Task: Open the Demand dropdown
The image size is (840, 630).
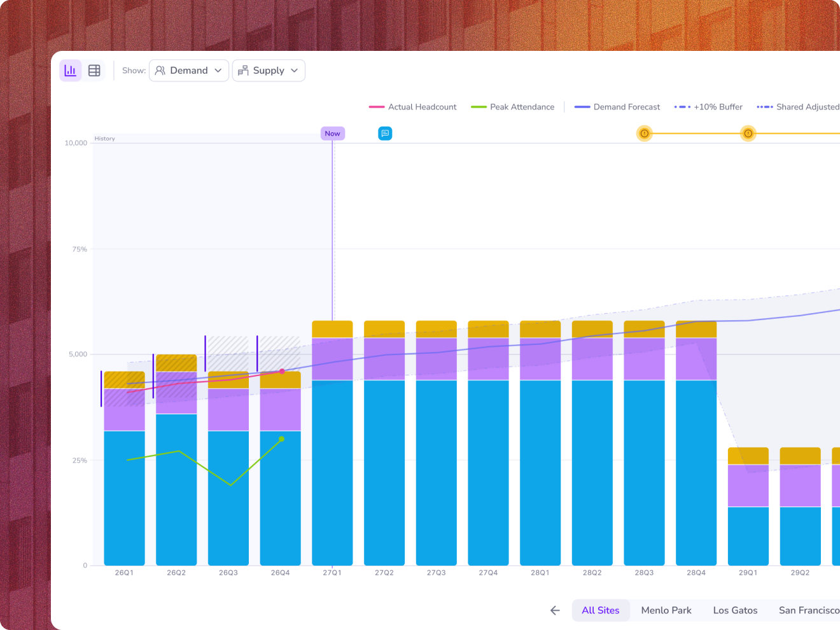Action: click(189, 71)
